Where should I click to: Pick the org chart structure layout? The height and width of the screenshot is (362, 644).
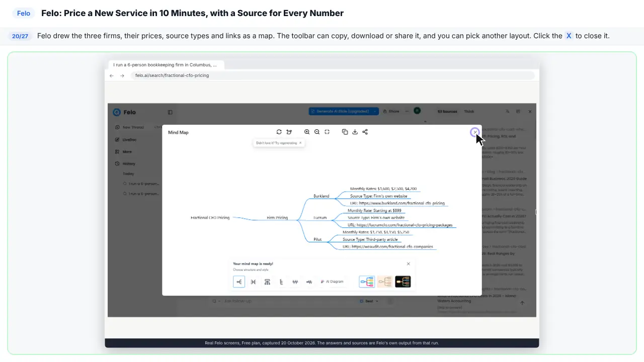267,282
